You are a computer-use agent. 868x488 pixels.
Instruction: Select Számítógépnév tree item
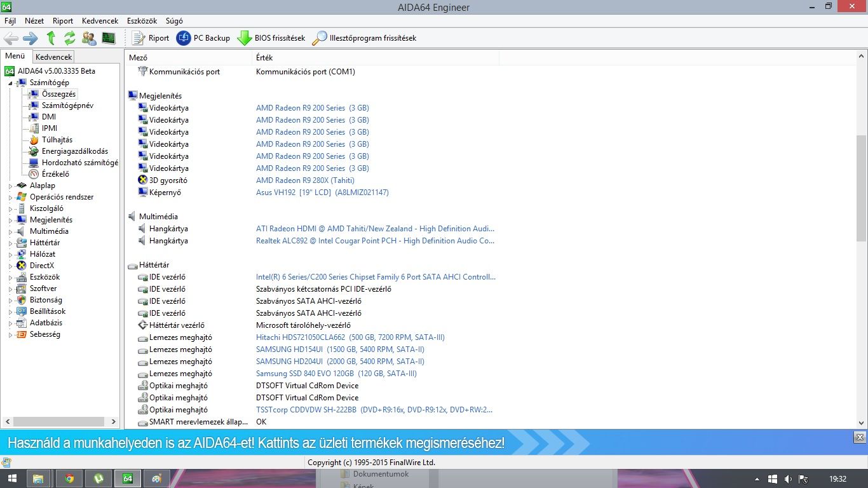pyautogui.click(x=67, y=105)
